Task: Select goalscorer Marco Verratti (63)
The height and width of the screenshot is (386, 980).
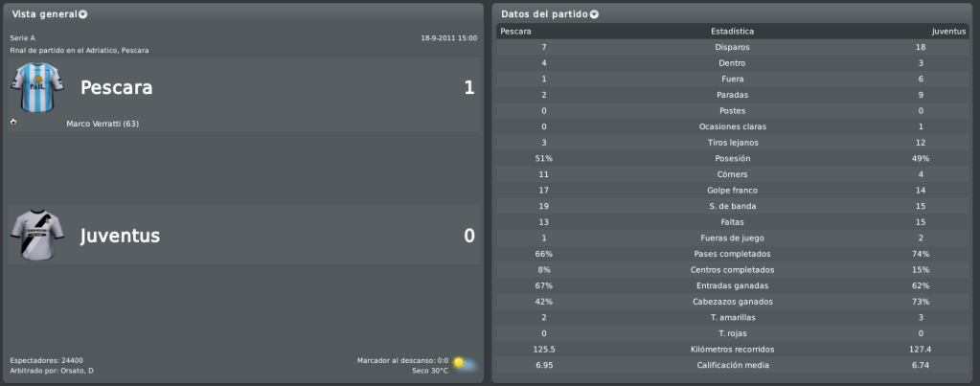Action: point(103,124)
